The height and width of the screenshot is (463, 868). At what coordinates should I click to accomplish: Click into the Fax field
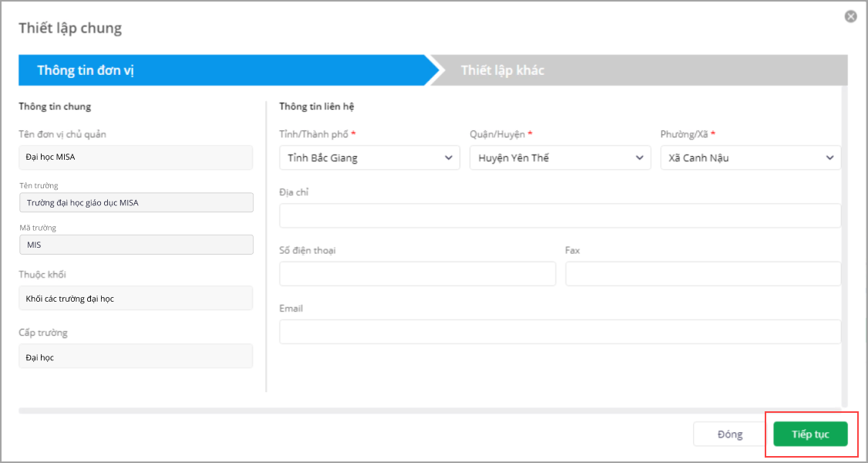coord(702,274)
